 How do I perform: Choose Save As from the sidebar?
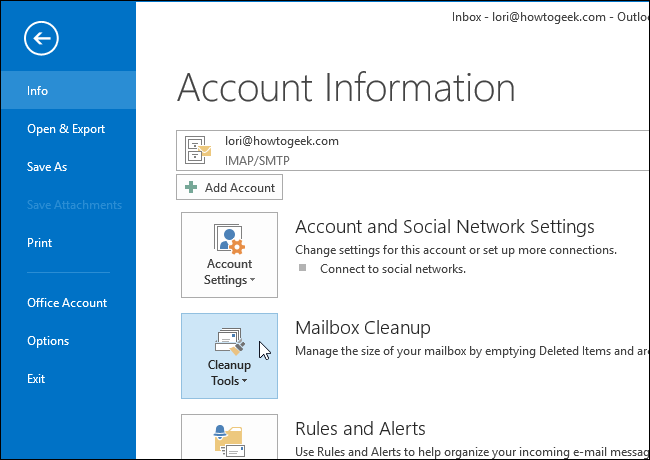47,167
